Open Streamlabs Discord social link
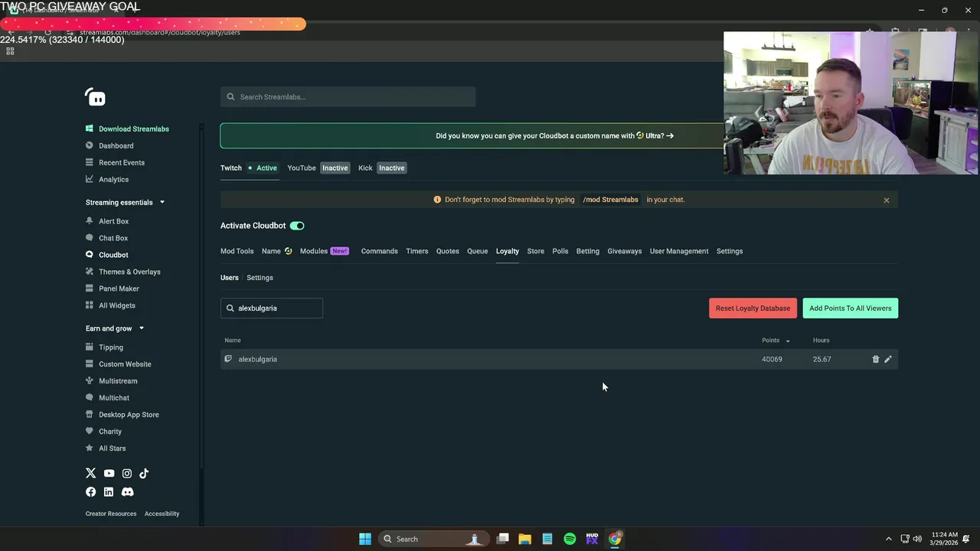 127,492
